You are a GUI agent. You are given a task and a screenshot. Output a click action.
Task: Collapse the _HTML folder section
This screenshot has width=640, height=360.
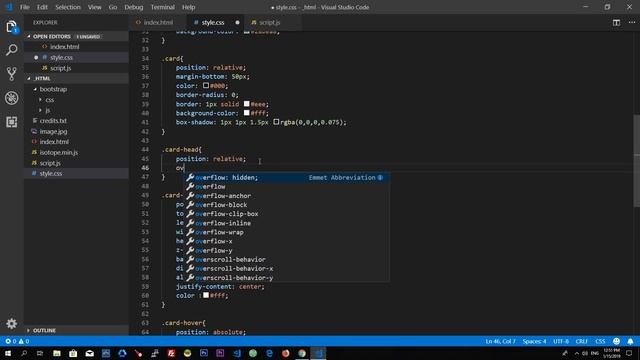76,78
